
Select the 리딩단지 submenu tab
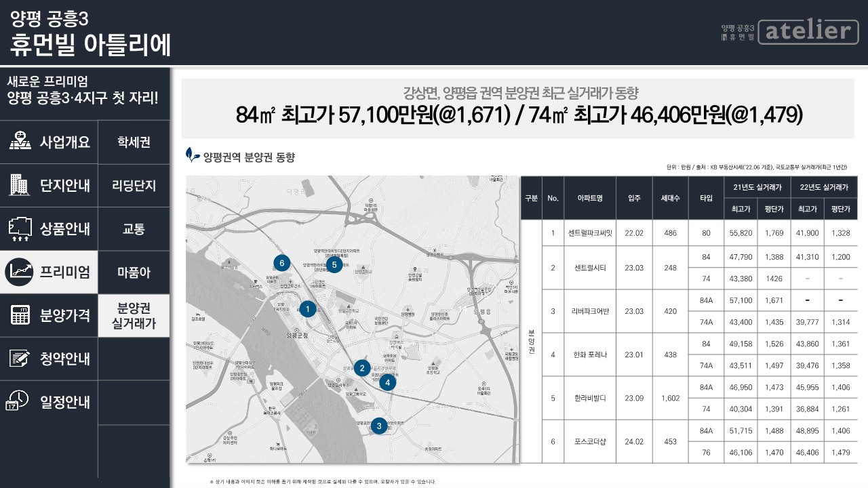coord(134,185)
